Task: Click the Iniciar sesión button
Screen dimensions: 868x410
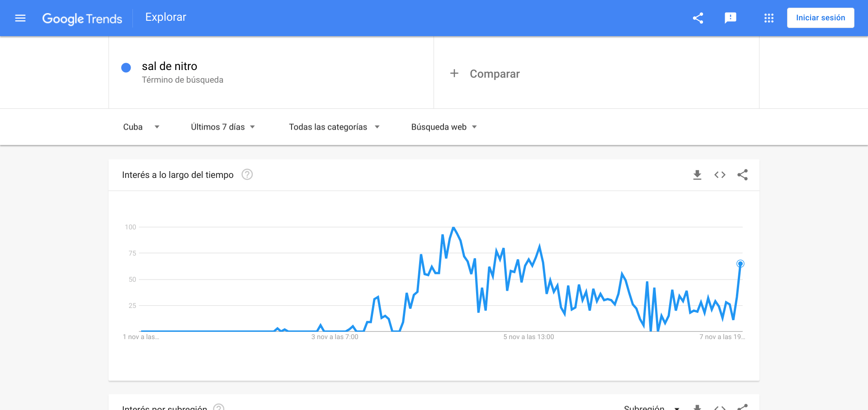Action: pos(821,18)
